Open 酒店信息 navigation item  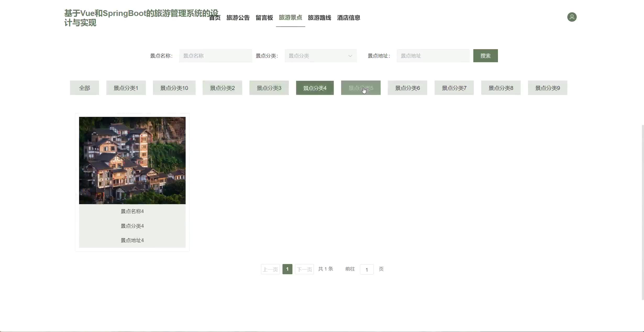click(348, 18)
